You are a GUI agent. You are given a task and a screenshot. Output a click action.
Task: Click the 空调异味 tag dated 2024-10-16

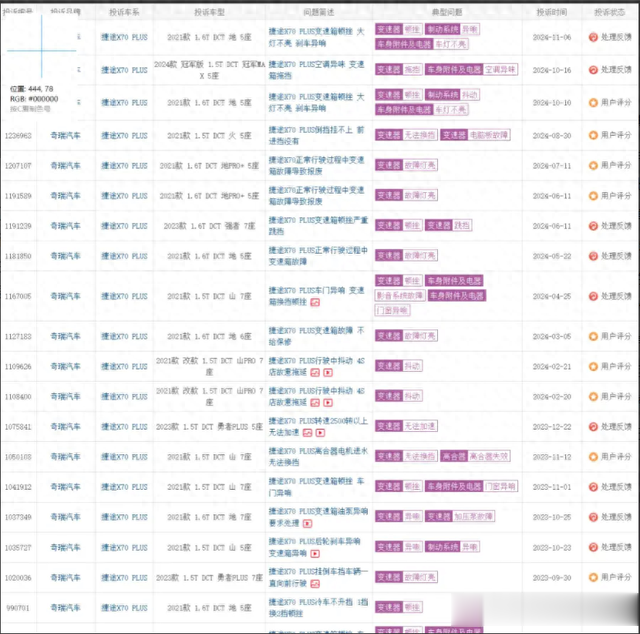pyautogui.click(x=500, y=69)
